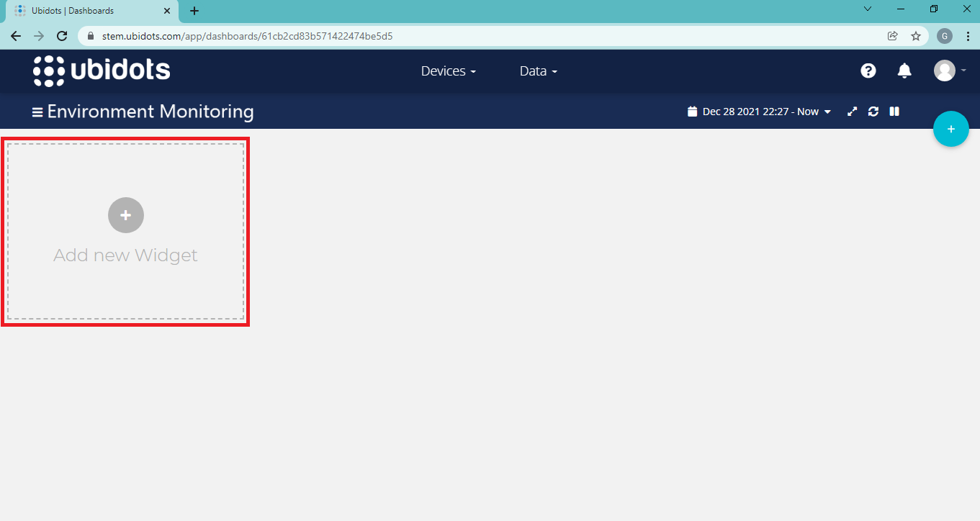
Task: Pause real-time dashboard updates
Action: point(894,112)
